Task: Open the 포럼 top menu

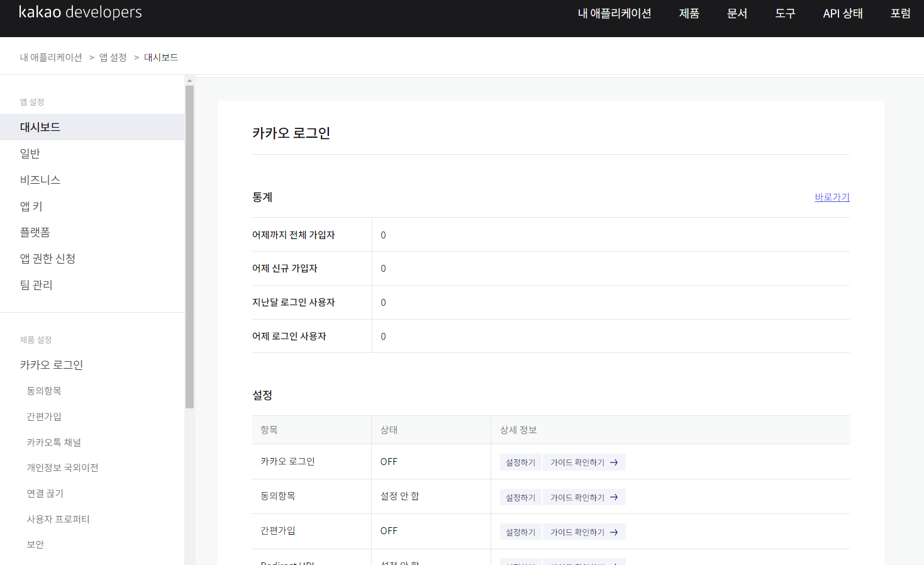Action: 901,13
